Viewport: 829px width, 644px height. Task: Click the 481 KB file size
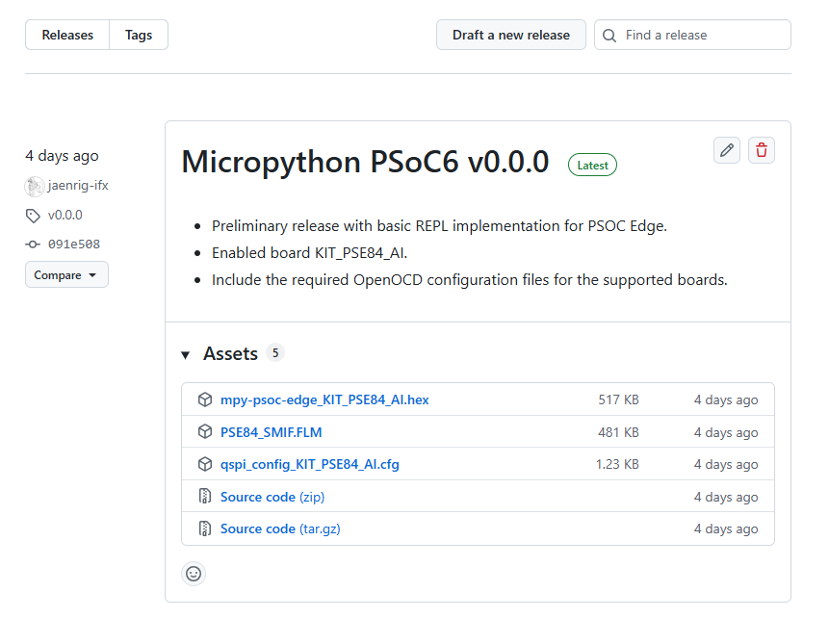click(618, 432)
